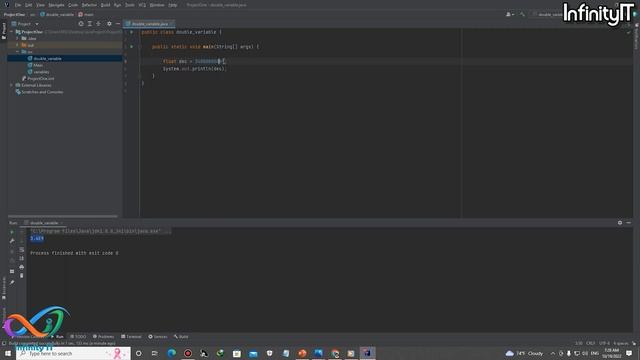Click taskbar search box
This screenshot has width=640, height=360.
73,353
